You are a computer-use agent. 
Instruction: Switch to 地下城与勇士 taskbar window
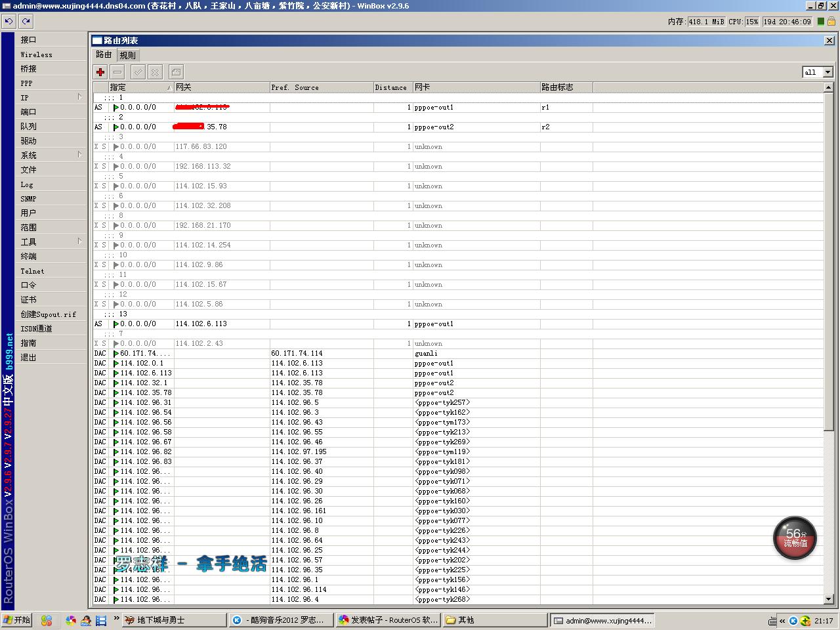(173, 620)
